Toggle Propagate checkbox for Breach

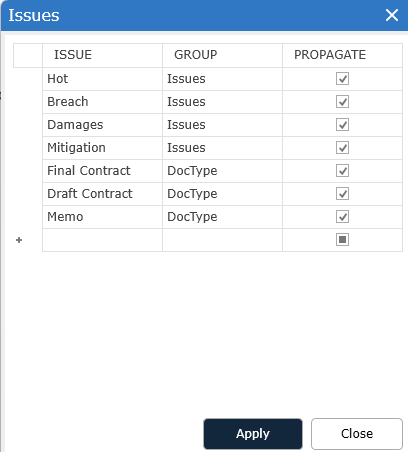pyautogui.click(x=342, y=102)
